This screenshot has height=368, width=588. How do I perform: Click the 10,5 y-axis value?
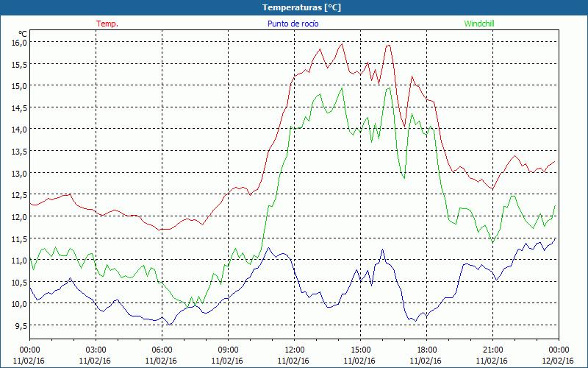[19, 282]
